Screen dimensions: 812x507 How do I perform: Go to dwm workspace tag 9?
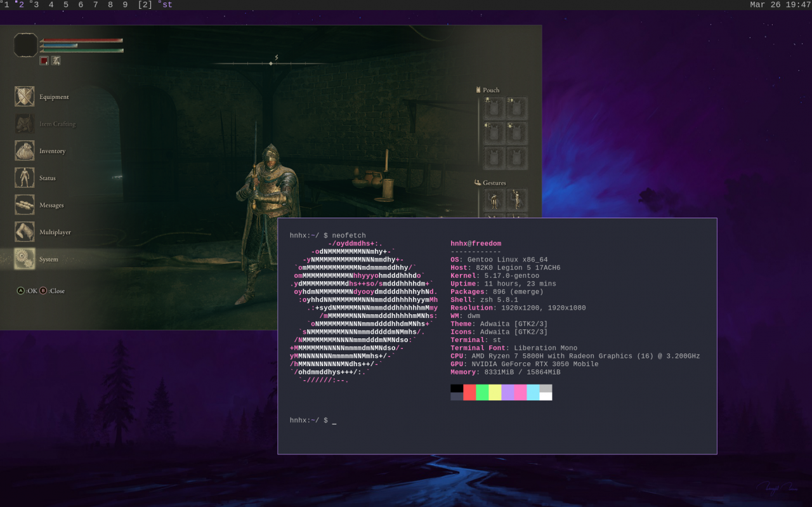point(125,5)
